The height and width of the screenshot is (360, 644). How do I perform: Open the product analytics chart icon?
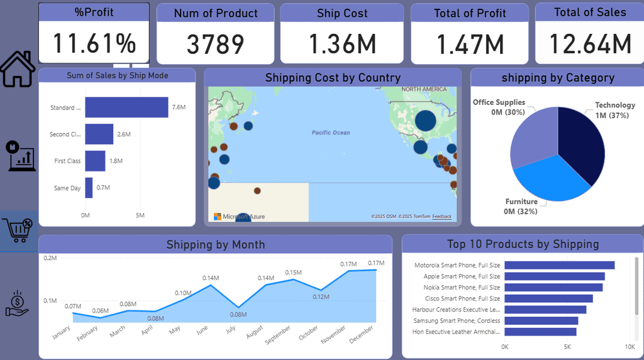pyautogui.click(x=20, y=156)
